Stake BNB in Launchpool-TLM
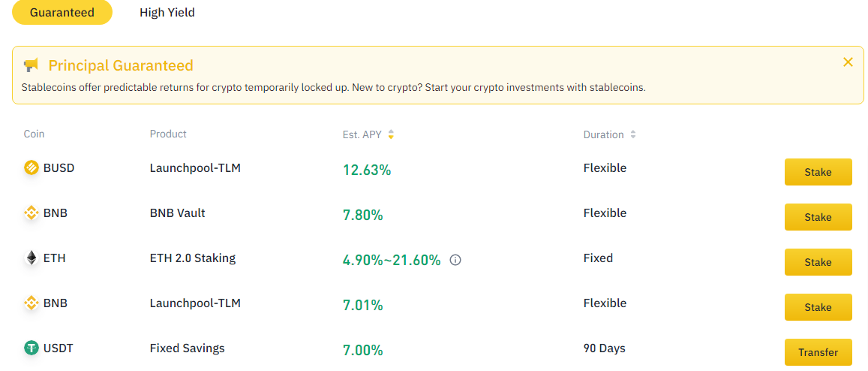Image resolution: width=868 pixels, height=371 pixels. [x=818, y=307]
